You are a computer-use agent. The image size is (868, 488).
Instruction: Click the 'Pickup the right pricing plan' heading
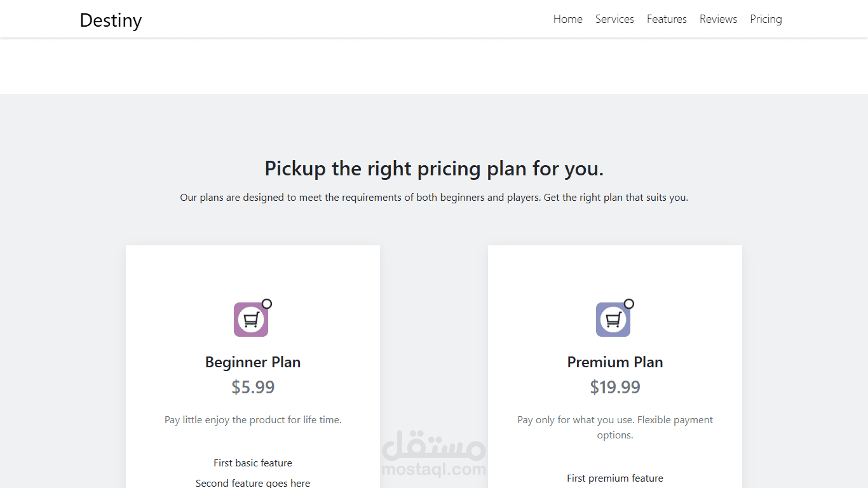click(434, 168)
